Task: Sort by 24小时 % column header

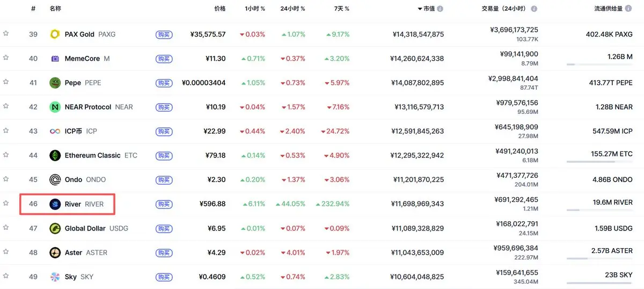Action: tap(292, 9)
